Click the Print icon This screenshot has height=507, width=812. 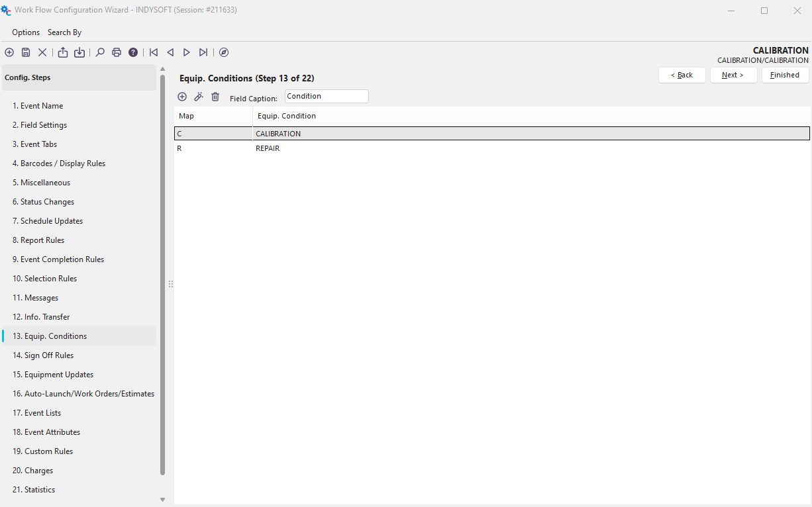pos(117,52)
